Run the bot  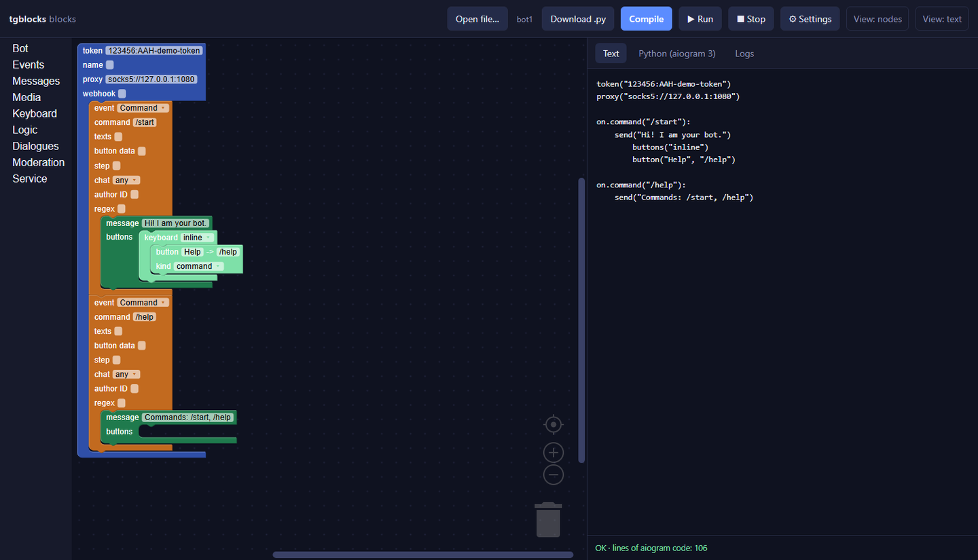click(700, 19)
